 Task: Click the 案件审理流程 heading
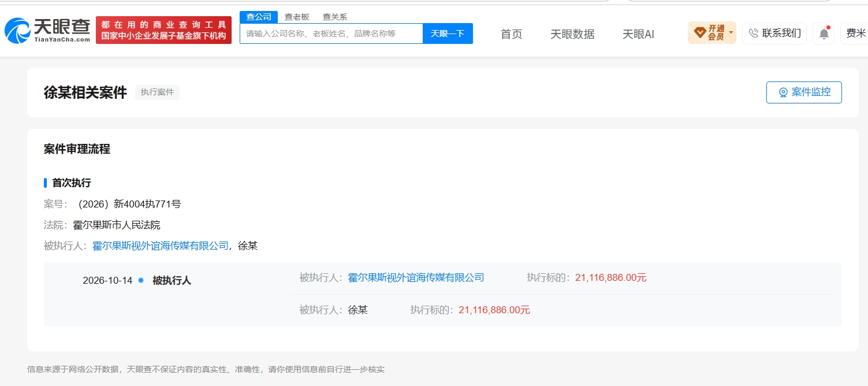point(77,149)
